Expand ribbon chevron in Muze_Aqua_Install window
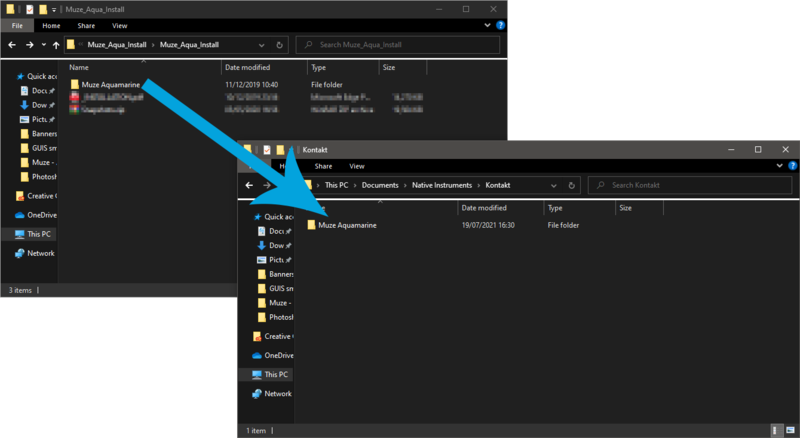 [487, 25]
